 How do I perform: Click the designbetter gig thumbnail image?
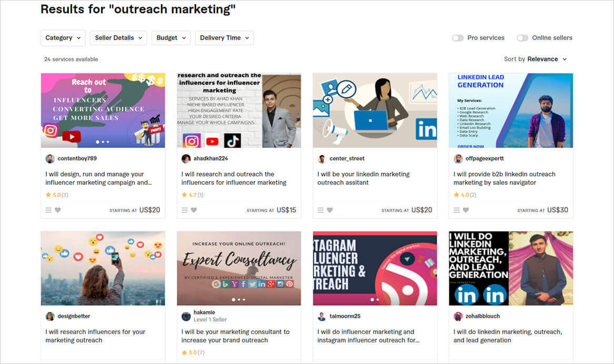[103, 268]
